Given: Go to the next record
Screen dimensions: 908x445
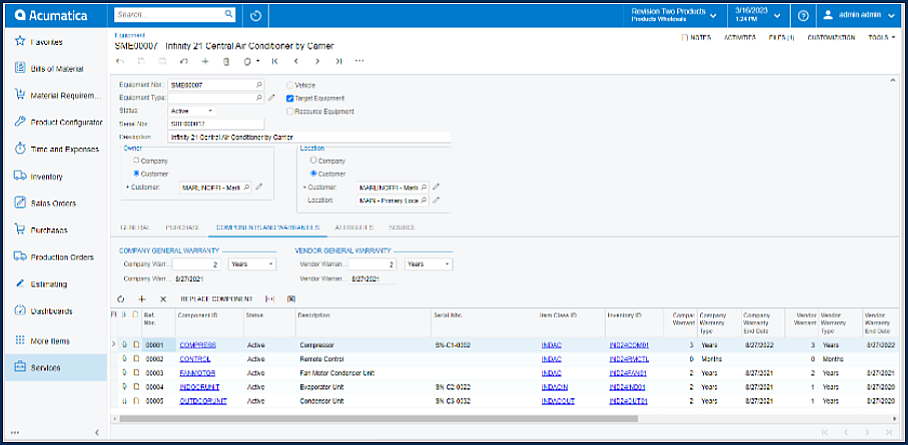Looking at the screenshot, I should tap(317, 61).
